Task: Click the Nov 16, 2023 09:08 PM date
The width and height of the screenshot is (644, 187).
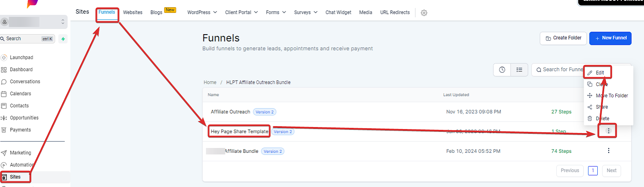Action: (474, 112)
